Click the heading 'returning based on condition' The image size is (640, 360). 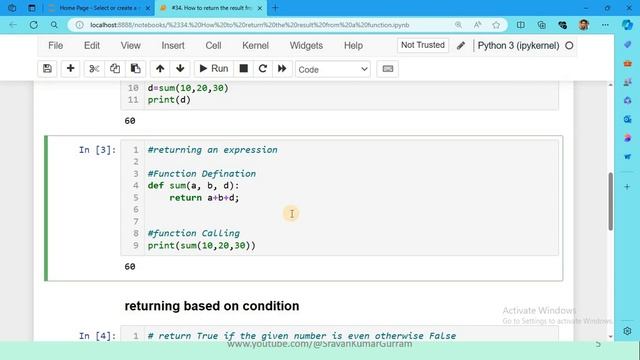(x=212, y=306)
